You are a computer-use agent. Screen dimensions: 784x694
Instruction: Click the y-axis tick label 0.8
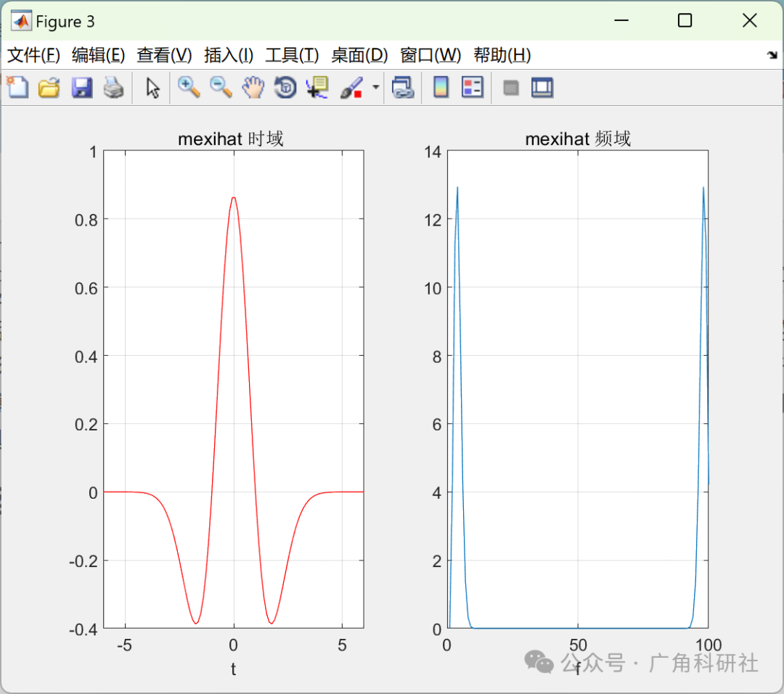[x=86, y=220]
